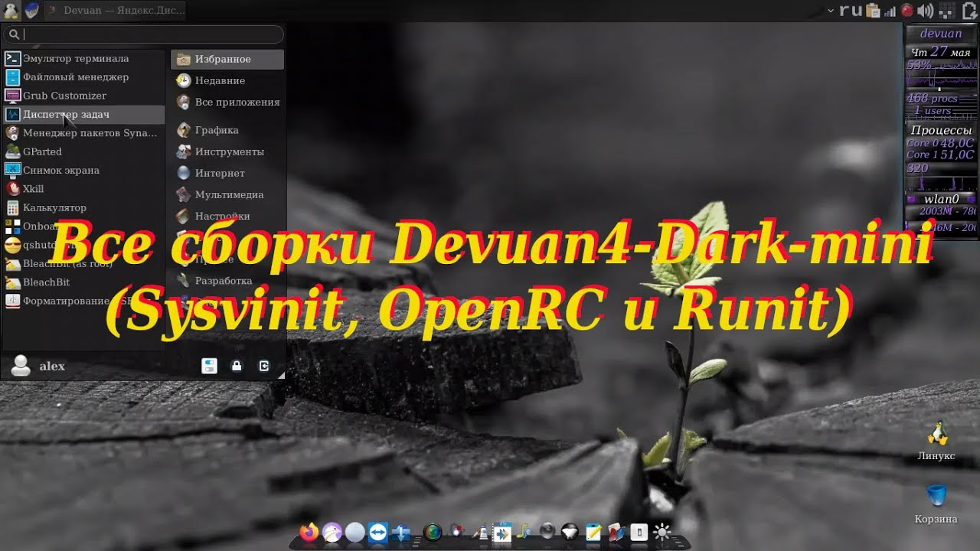980x551 pixels.
Task: Launch Xkill
Action: pos(83,188)
